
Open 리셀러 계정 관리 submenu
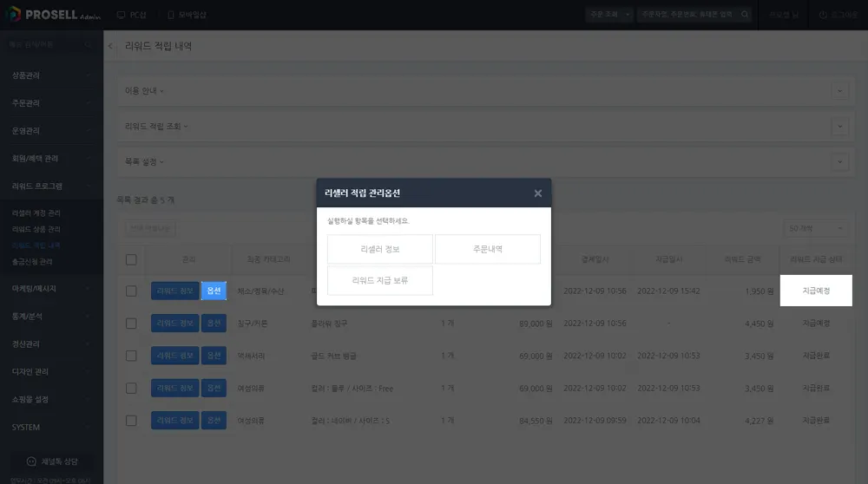click(36, 213)
